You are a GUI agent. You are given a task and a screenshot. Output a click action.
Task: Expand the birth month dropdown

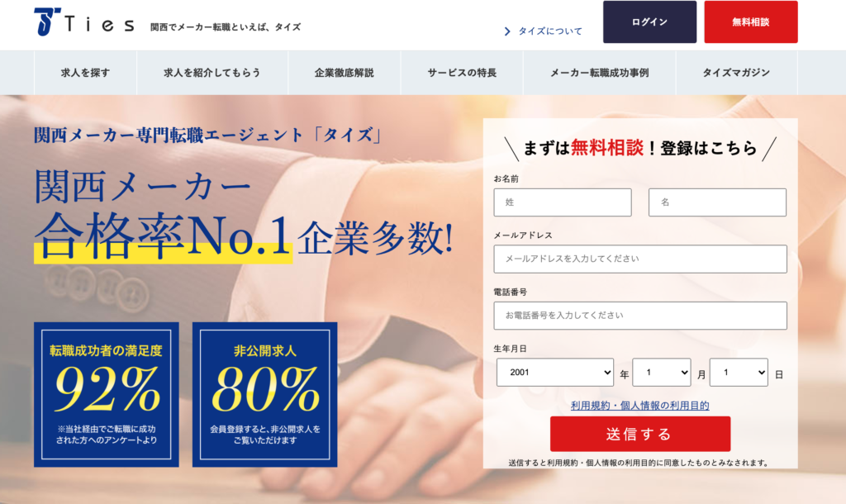click(x=662, y=373)
